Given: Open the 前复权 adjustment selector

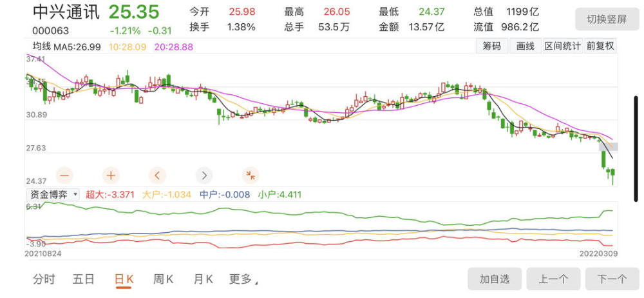Looking at the screenshot, I should pyautogui.click(x=600, y=46).
